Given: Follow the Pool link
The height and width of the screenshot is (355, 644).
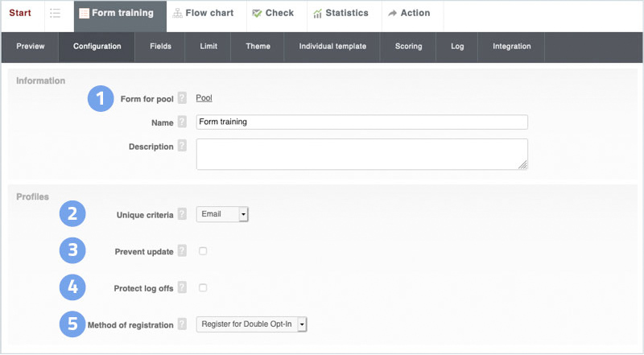Looking at the screenshot, I should [204, 98].
